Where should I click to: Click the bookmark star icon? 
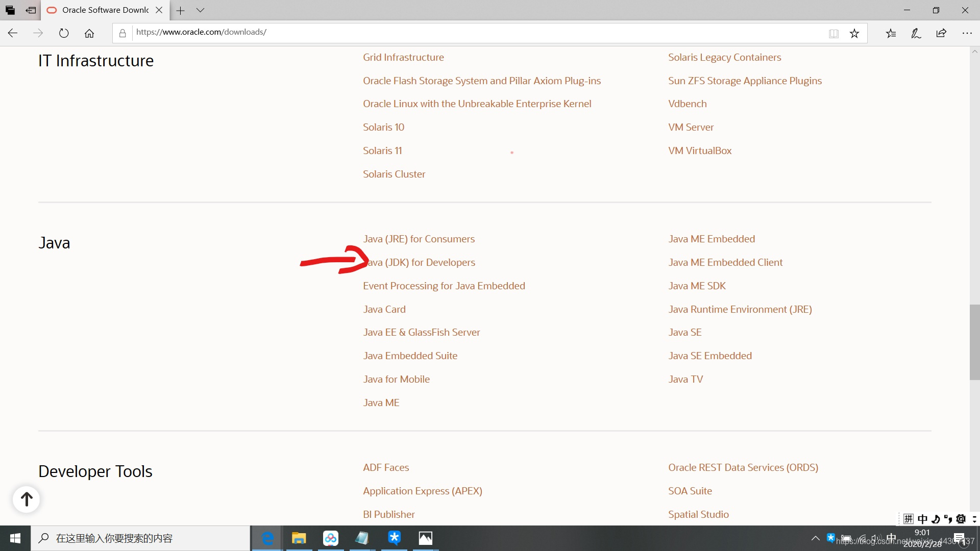tap(853, 32)
